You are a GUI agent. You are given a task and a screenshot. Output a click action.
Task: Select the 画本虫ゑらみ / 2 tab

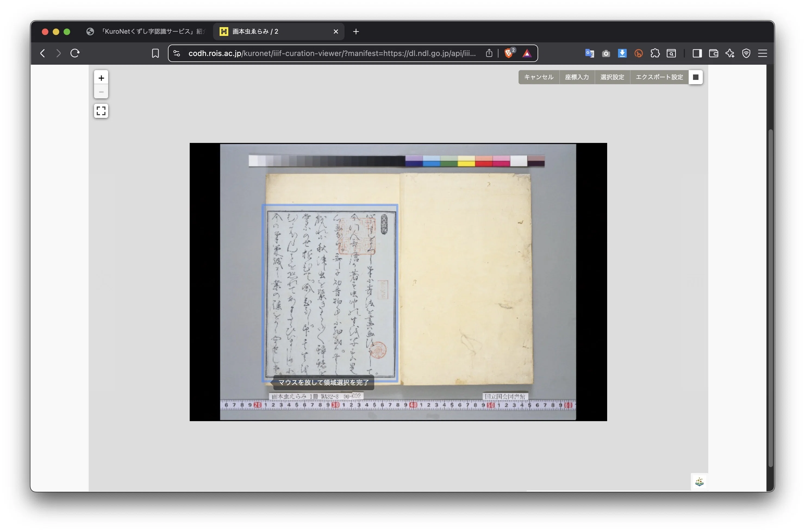[x=278, y=32]
